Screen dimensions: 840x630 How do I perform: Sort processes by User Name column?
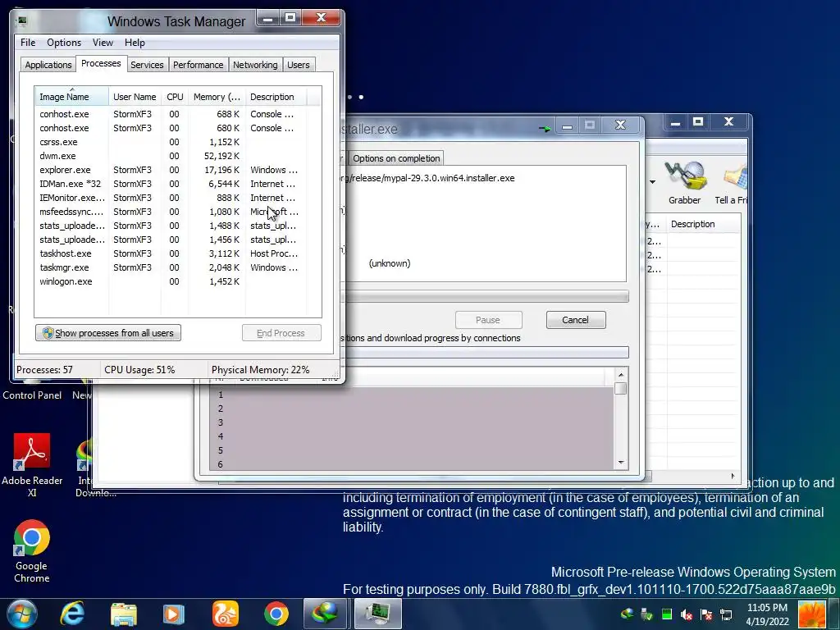pyautogui.click(x=135, y=97)
